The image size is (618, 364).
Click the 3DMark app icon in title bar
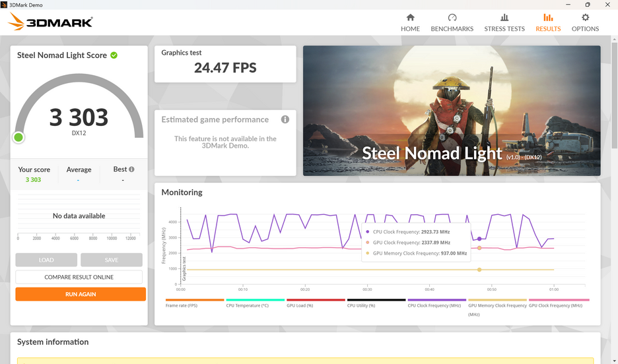click(x=4, y=5)
